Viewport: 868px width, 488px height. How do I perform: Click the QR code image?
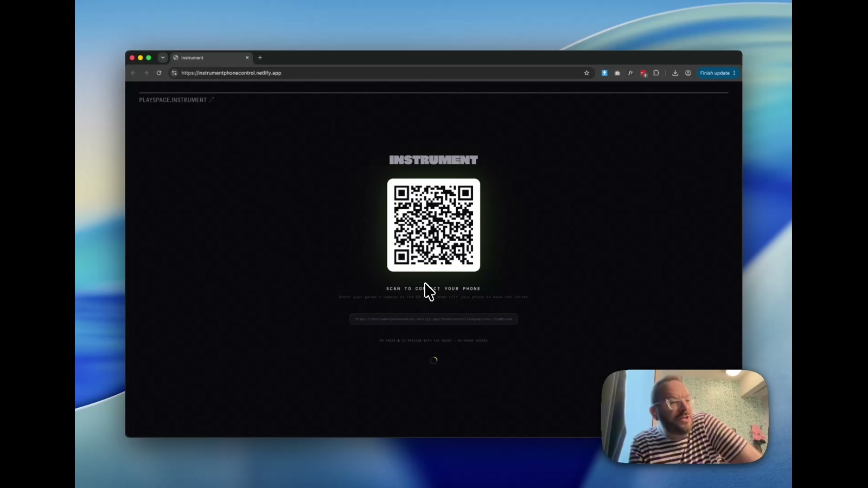(x=433, y=225)
